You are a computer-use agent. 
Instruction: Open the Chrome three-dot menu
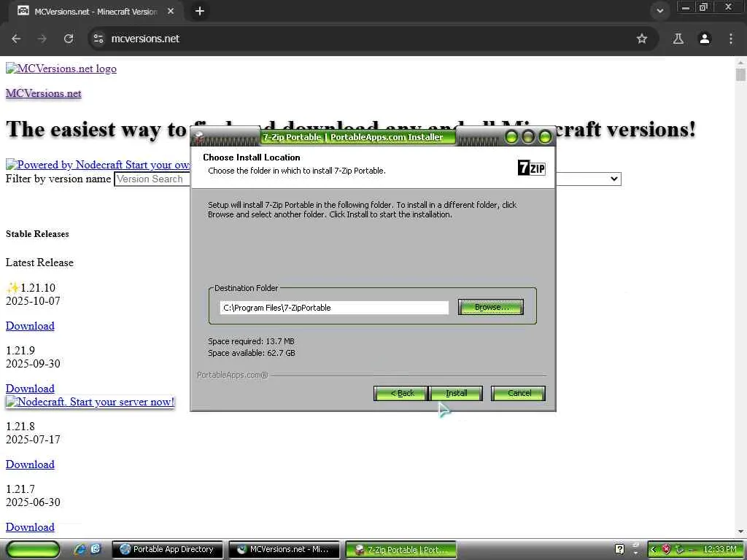(x=731, y=39)
